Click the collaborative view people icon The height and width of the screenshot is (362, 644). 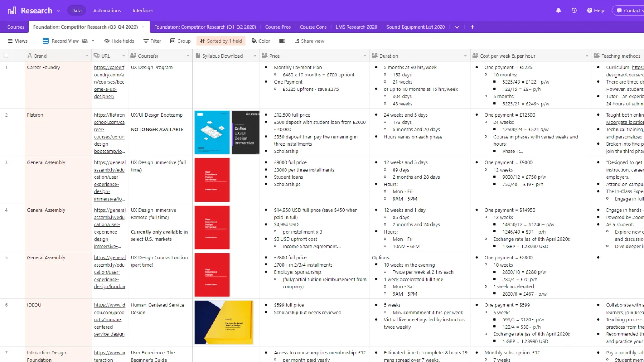85,41
